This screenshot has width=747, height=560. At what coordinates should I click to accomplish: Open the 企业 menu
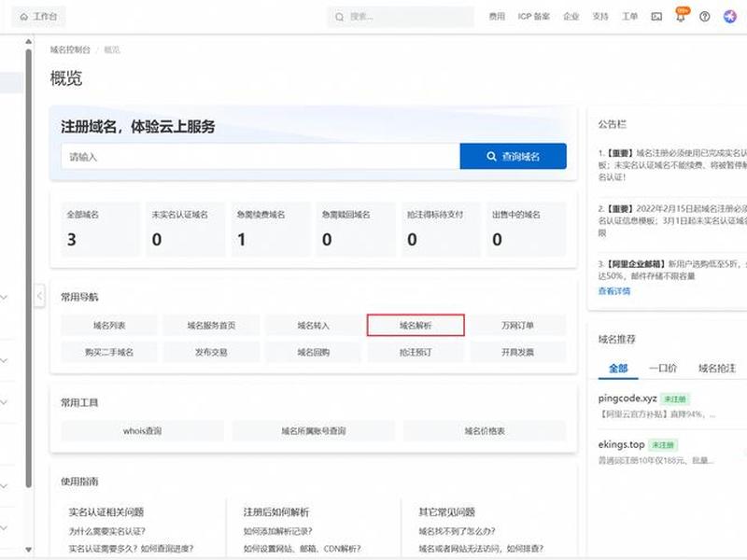571,17
